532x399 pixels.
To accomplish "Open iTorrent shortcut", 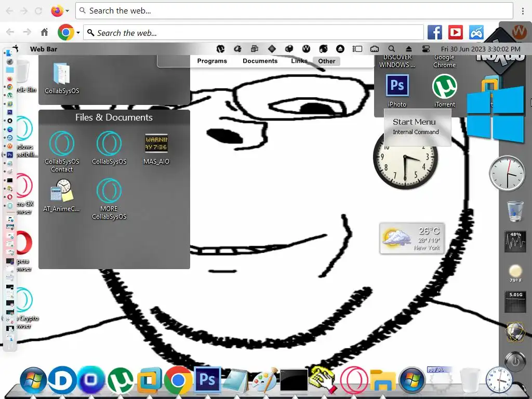I will [445, 91].
